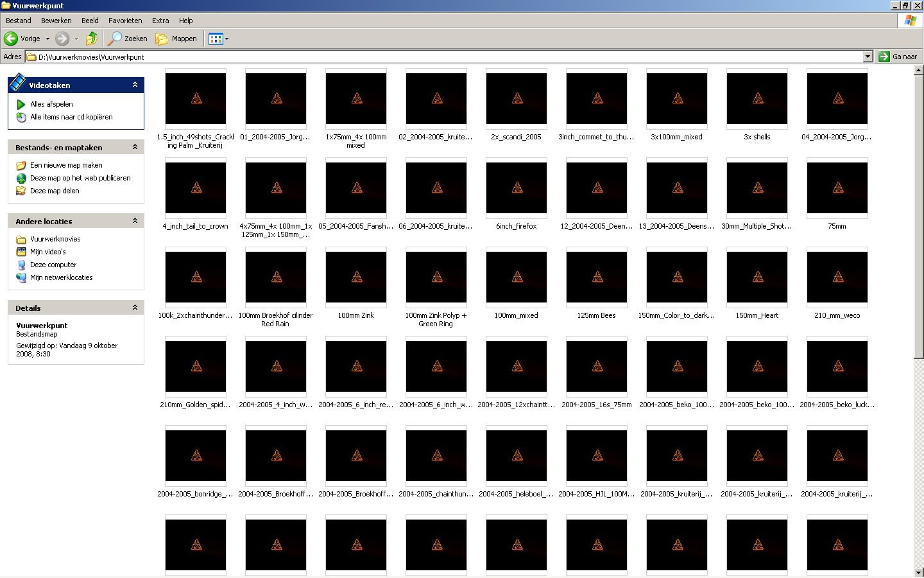Screen dimensions: 924x578
Task: Click the 2004-2005_16s_75mm file name
Action: pos(597,405)
